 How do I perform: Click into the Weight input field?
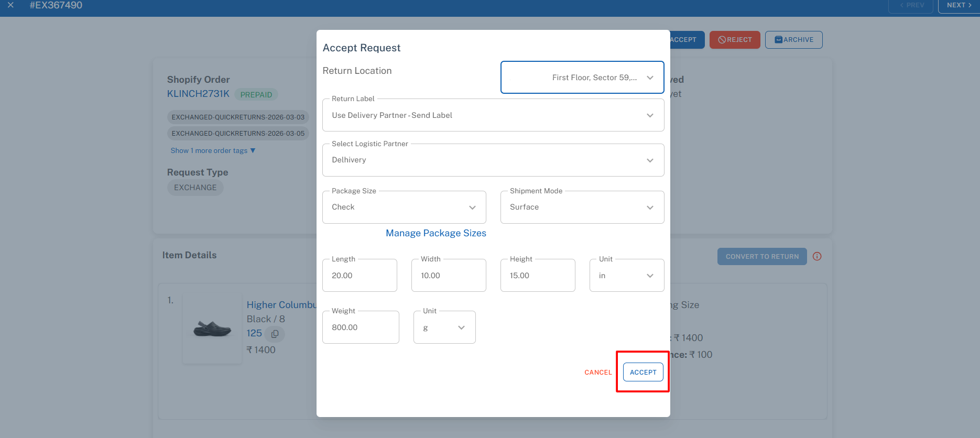[361, 327]
